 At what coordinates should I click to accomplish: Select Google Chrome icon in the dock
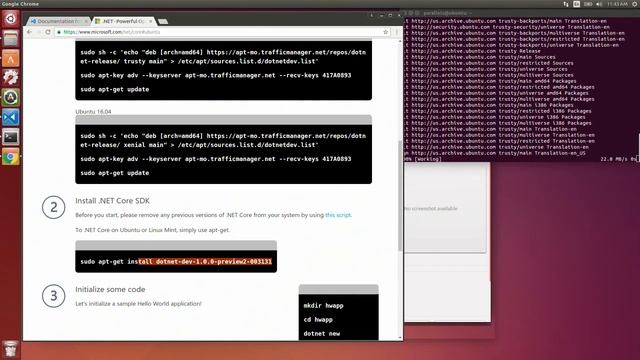click(x=11, y=157)
